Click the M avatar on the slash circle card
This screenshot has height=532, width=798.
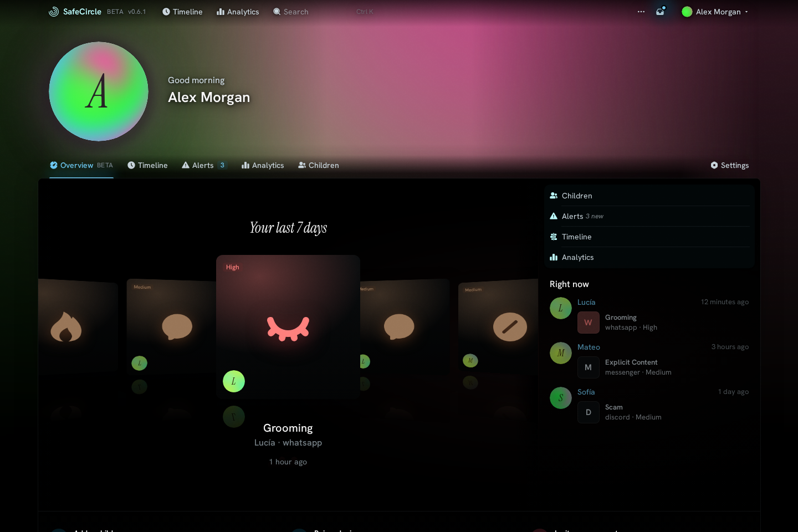pyautogui.click(x=470, y=361)
